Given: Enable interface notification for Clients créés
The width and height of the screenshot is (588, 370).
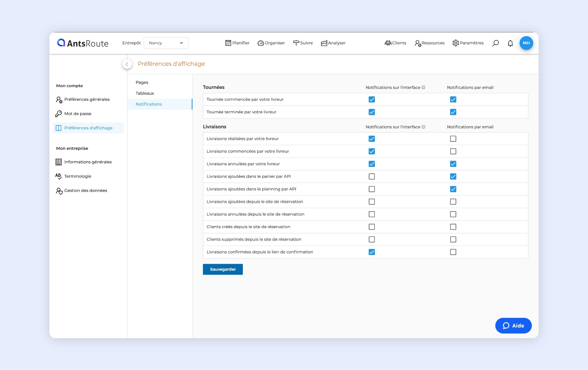Looking at the screenshot, I should [x=372, y=227].
